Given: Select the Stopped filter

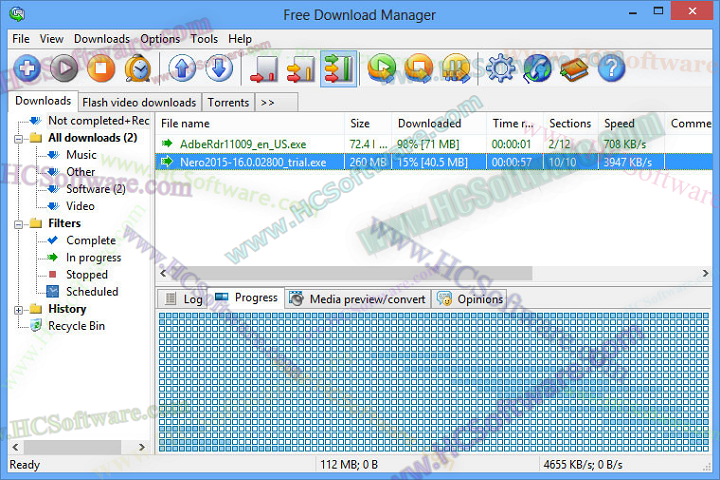Looking at the screenshot, I should [x=87, y=275].
